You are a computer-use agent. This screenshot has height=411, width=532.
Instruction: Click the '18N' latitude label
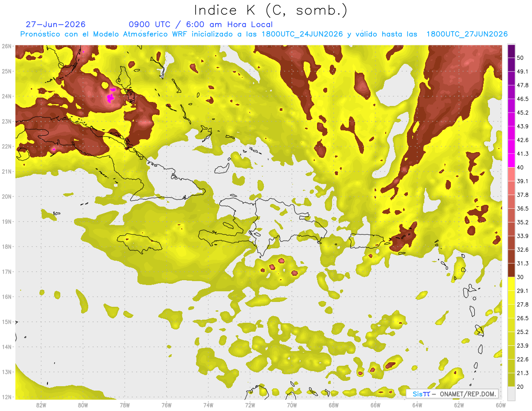click(7, 247)
